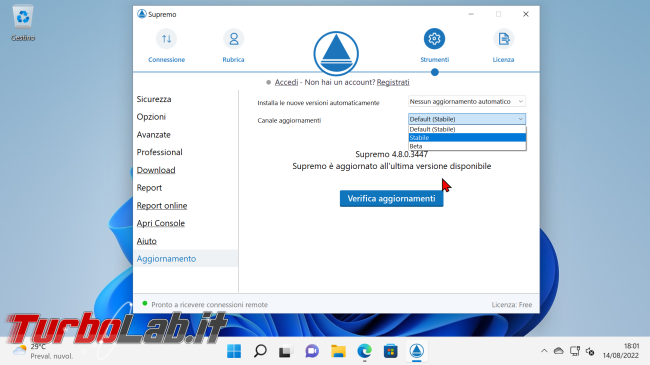Open the network tray icon
The height and width of the screenshot is (365, 650).
click(575, 351)
